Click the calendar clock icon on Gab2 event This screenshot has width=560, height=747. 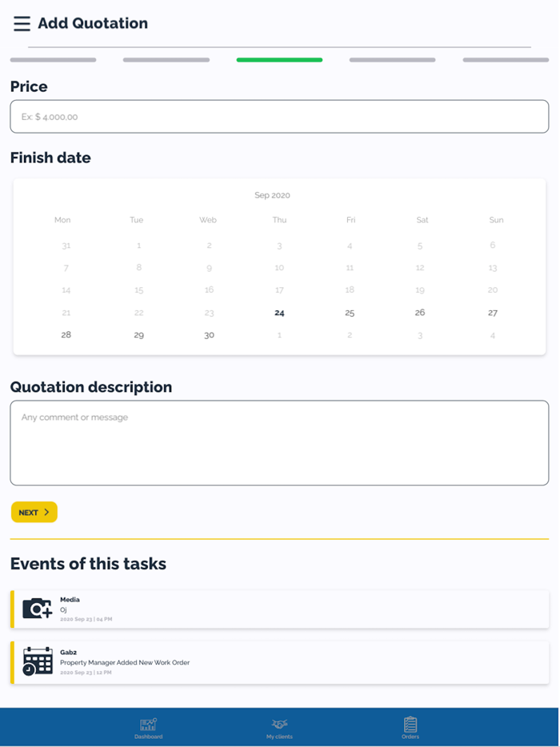37,661
